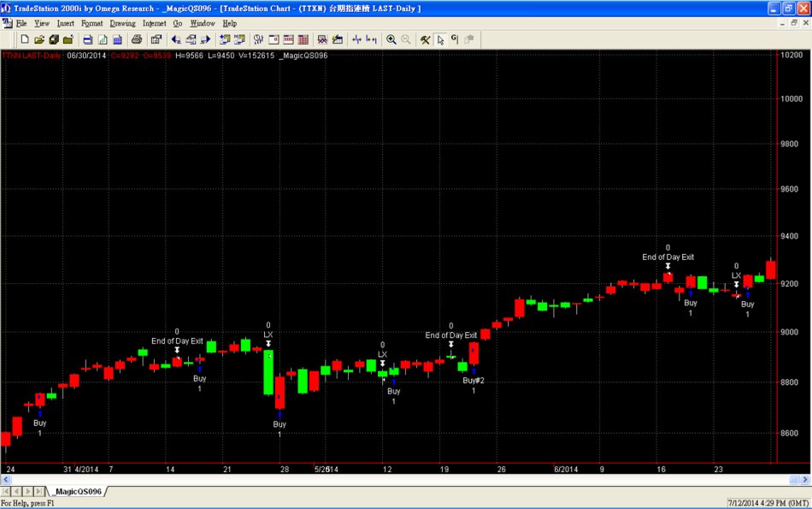Image resolution: width=812 pixels, height=509 pixels.
Task: Click the horizontal scrollbar left arrow
Action: 5,482
